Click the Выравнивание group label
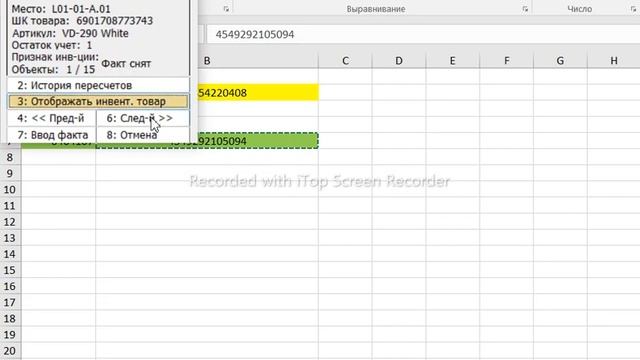Image resolution: width=640 pixels, height=360 pixels. pos(376,9)
